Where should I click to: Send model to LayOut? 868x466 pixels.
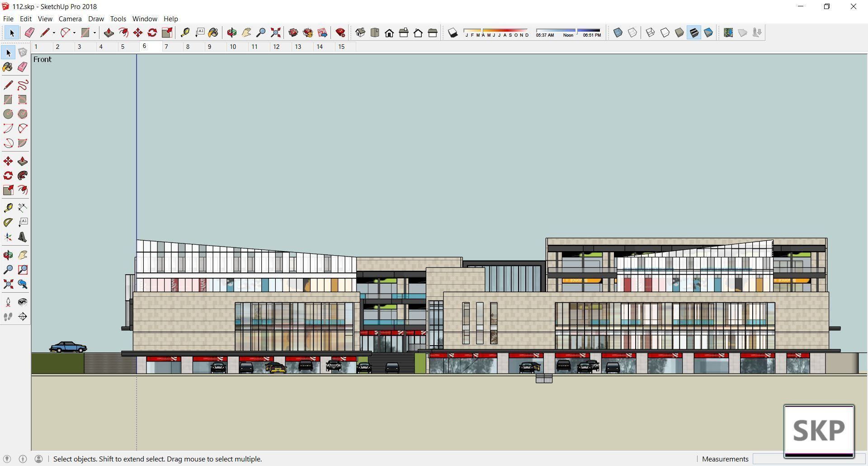(x=322, y=33)
